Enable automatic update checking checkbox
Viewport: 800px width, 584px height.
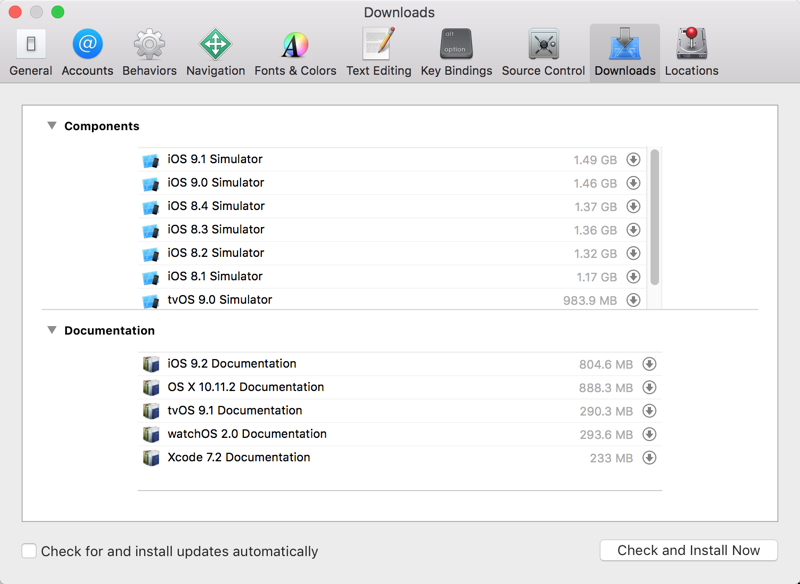29,551
